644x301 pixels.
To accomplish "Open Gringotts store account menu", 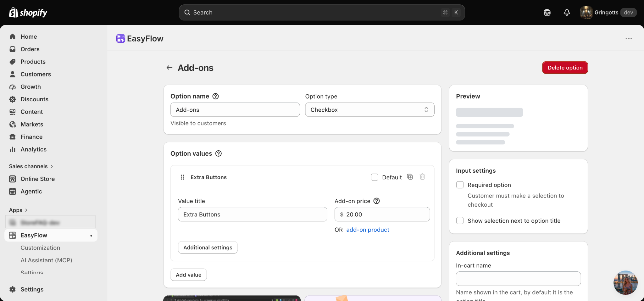I will click(608, 13).
